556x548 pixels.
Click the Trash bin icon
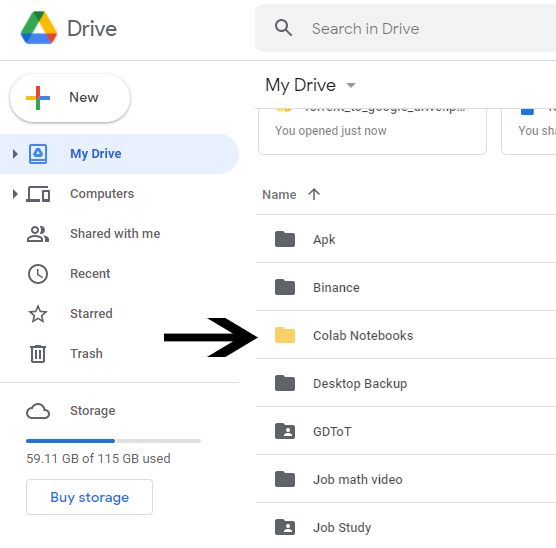pos(38,354)
